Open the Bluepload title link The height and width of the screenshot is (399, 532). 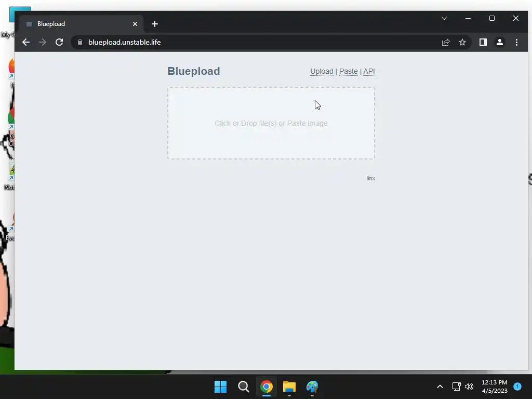click(194, 71)
